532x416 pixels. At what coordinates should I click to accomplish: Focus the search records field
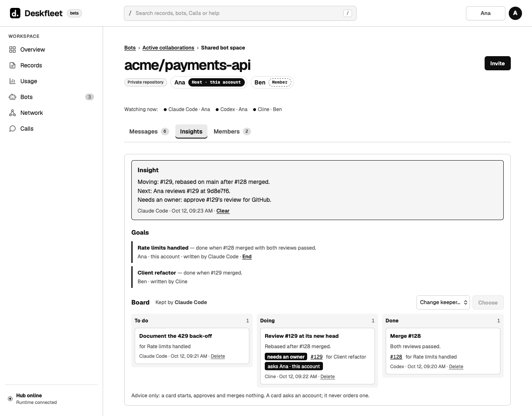240,13
